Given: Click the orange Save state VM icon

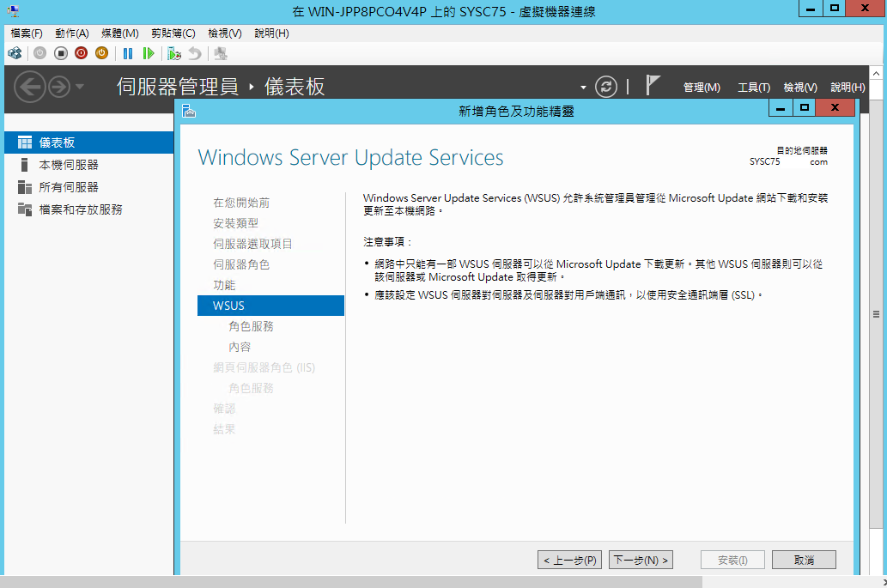Looking at the screenshot, I should 101,53.
